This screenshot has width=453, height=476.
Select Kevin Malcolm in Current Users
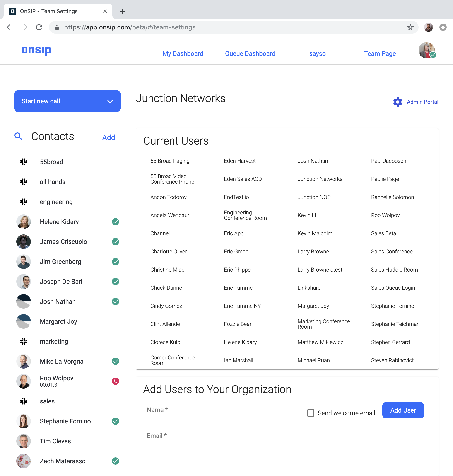(x=315, y=233)
